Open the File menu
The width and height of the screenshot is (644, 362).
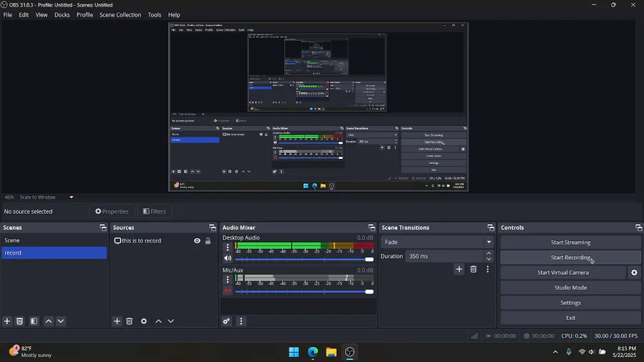[x=8, y=15]
